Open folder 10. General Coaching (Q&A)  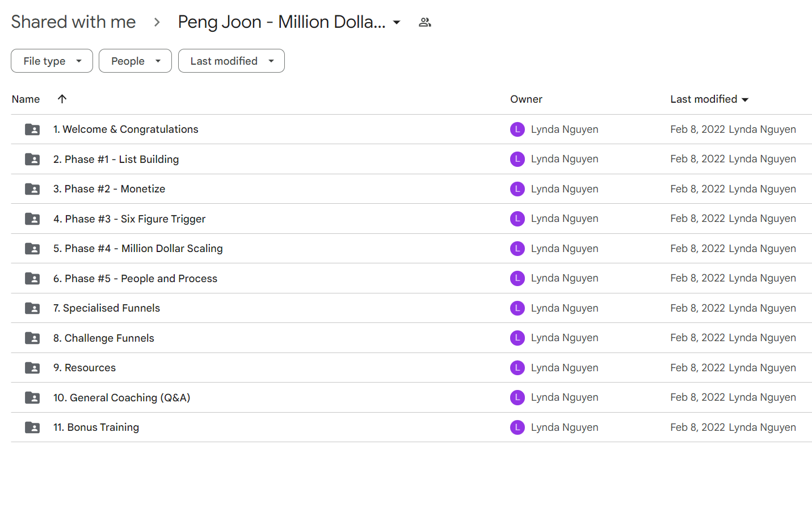point(122,398)
